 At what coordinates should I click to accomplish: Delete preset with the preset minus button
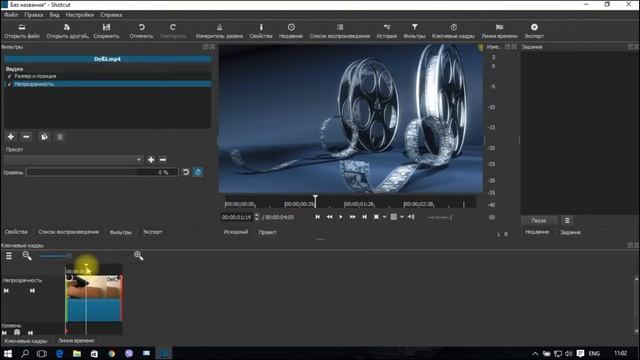point(163,160)
